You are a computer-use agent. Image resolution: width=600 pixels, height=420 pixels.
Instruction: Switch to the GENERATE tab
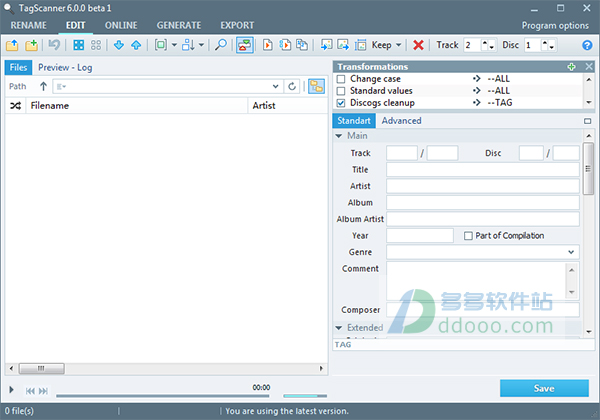click(179, 25)
